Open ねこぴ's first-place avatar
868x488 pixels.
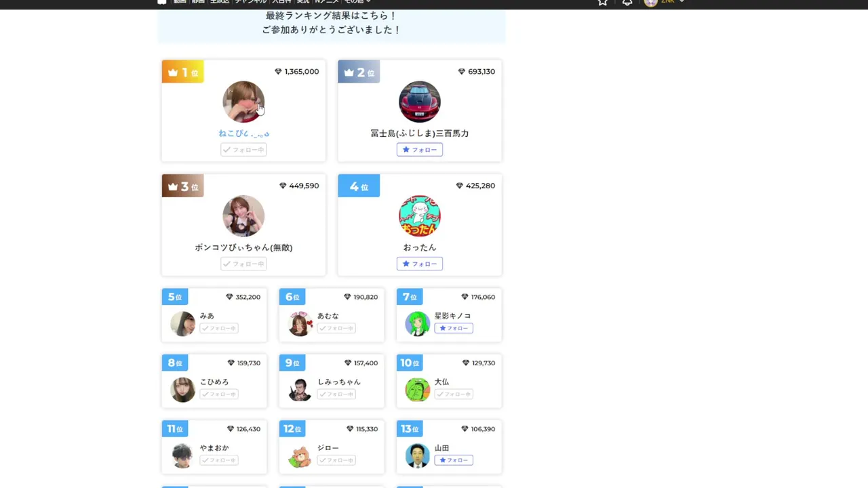click(243, 102)
